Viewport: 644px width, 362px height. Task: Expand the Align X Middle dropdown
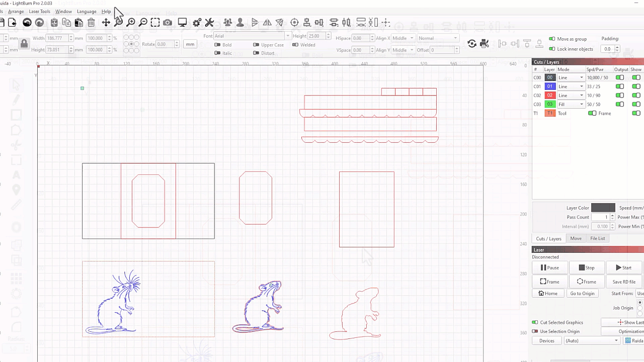coord(403,38)
